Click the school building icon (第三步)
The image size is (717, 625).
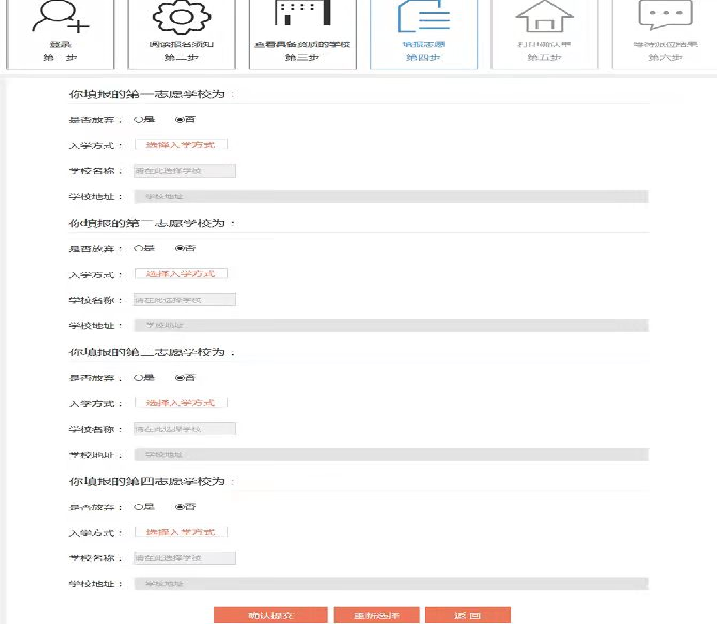tap(302, 13)
